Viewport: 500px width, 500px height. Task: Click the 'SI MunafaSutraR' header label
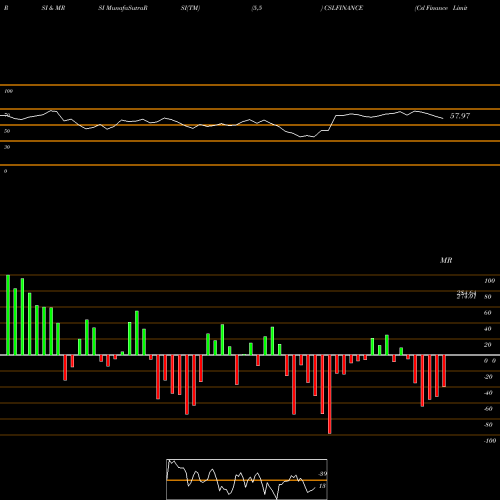(123, 8)
